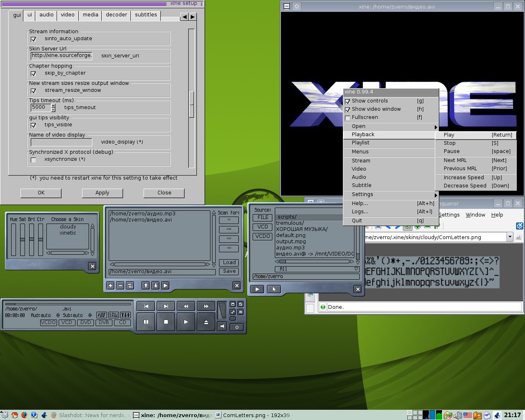Open setup via the wrench icon
525x420 pixels.
pos(233,312)
